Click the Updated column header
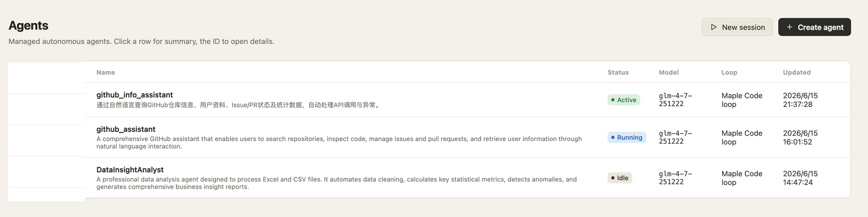 click(x=796, y=72)
